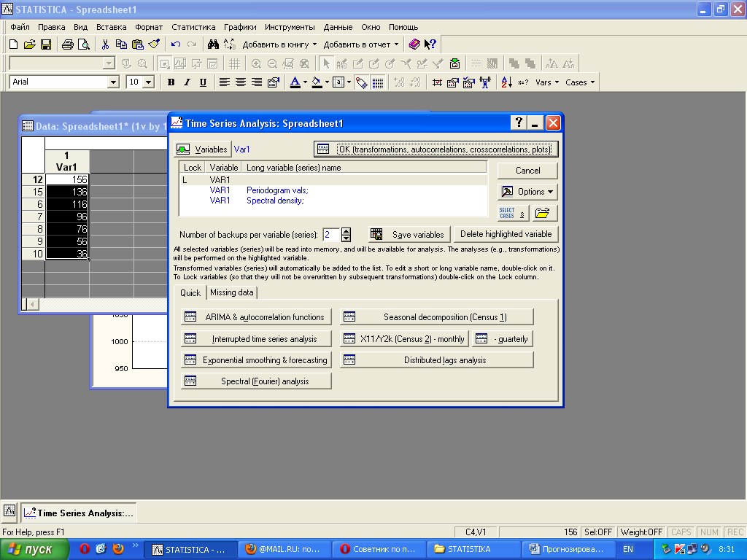
Task: Open a file with the folder icon
Action: 29,44
